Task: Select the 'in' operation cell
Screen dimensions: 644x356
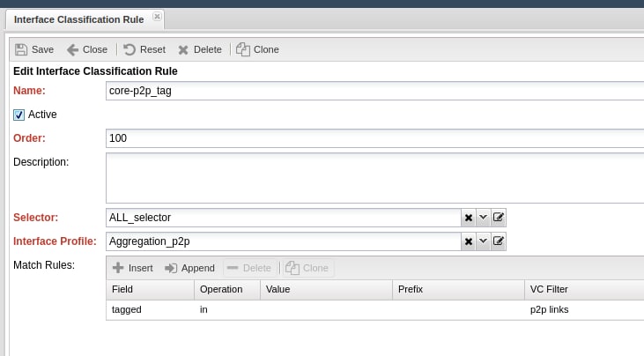Action: [x=227, y=309]
